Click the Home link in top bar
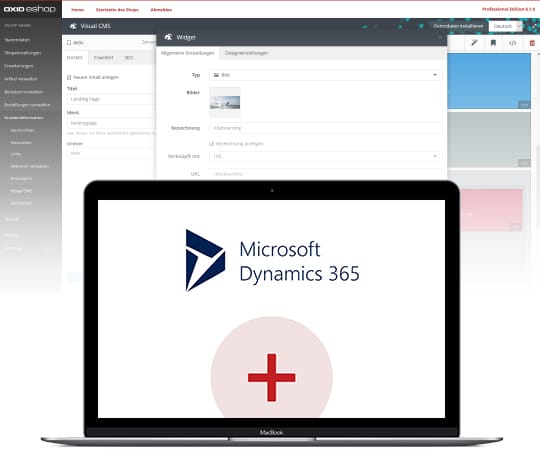540x460 pixels. 77,10
